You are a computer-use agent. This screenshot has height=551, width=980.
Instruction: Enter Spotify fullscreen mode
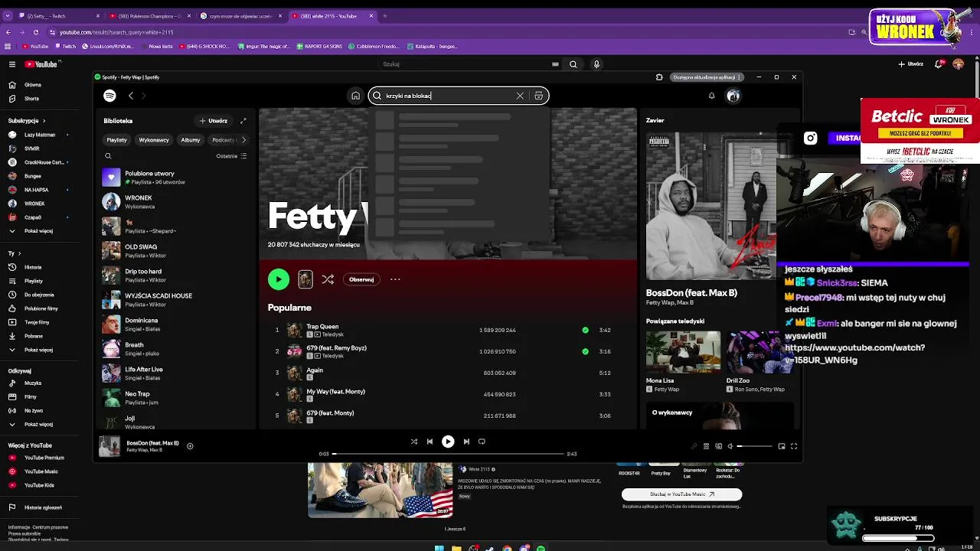point(794,446)
